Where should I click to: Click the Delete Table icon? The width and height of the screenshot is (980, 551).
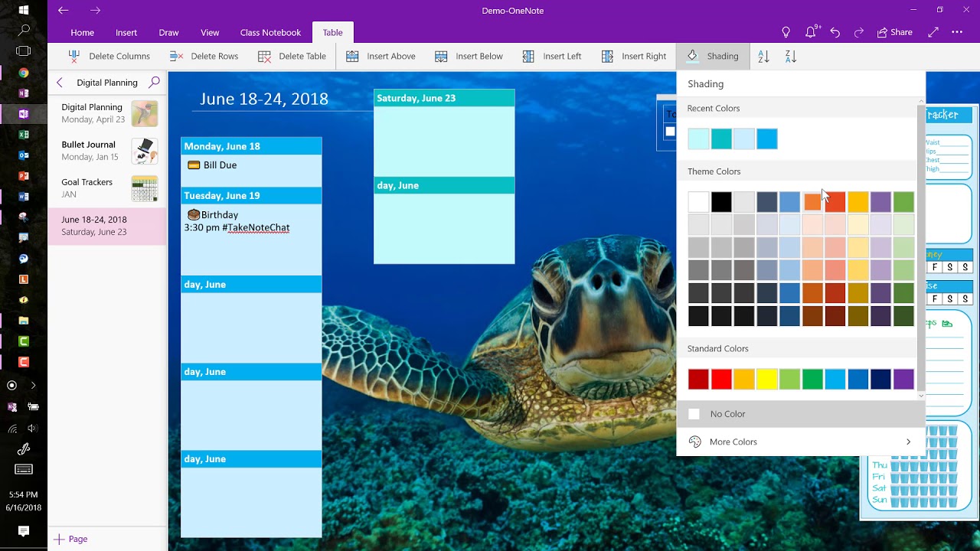[x=265, y=56]
